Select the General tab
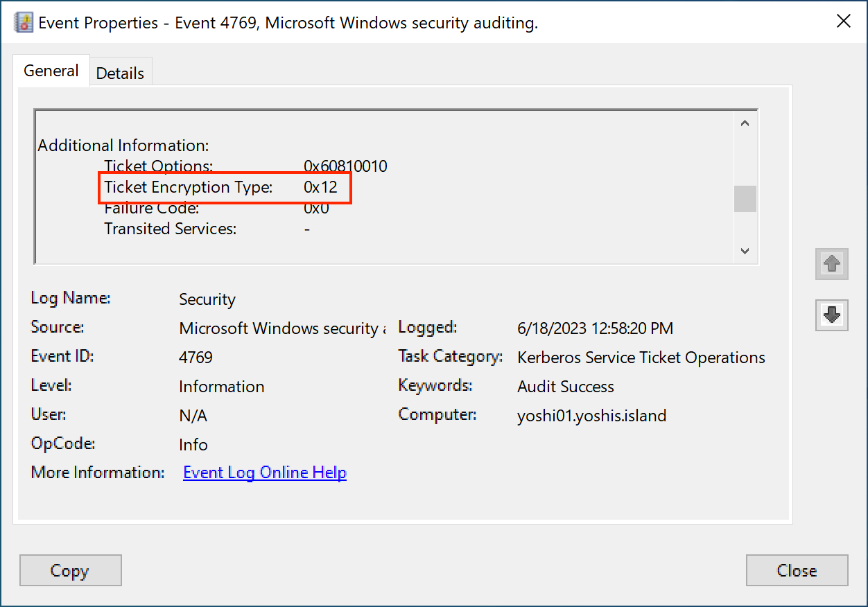Viewport: 868px width, 607px height. click(51, 71)
